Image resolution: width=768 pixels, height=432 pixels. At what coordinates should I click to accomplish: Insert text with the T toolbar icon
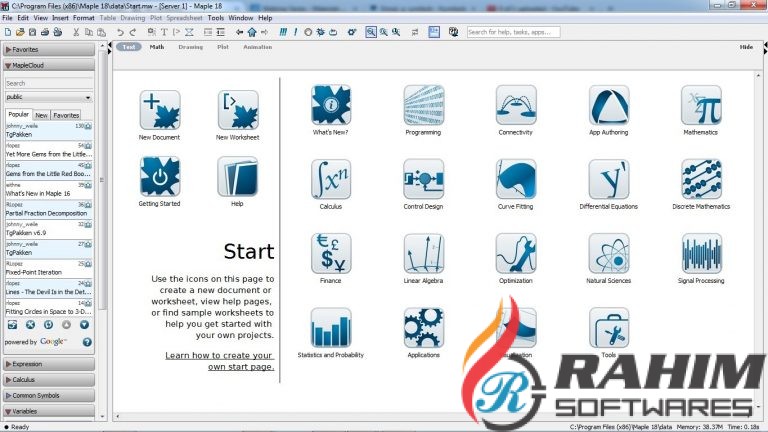tap(164, 32)
